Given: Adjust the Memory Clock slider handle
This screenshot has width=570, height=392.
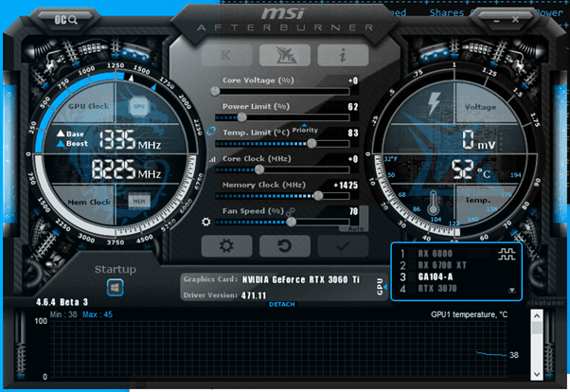Looking at the screenshot, I should pyautogui.click(x=318, y=196).
